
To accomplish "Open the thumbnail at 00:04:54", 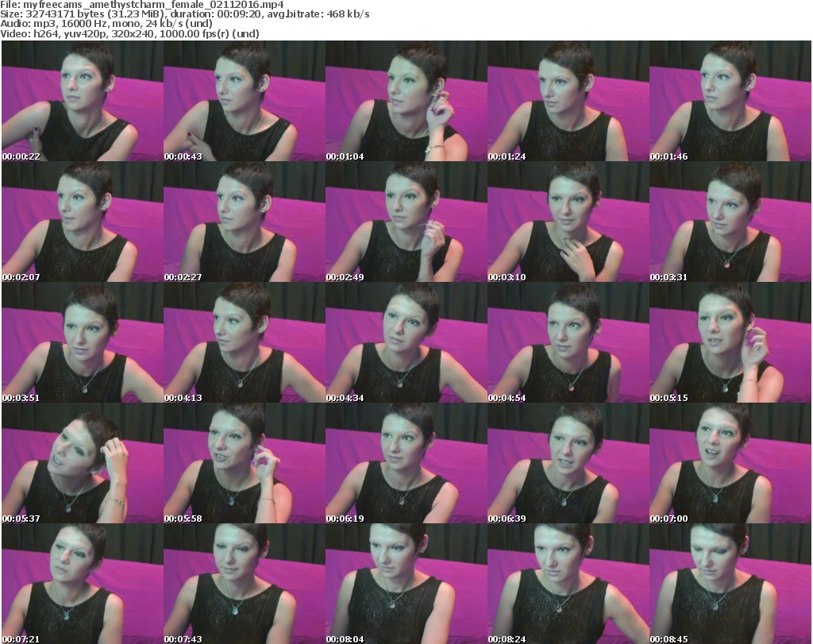I will (x=568, y=343).
